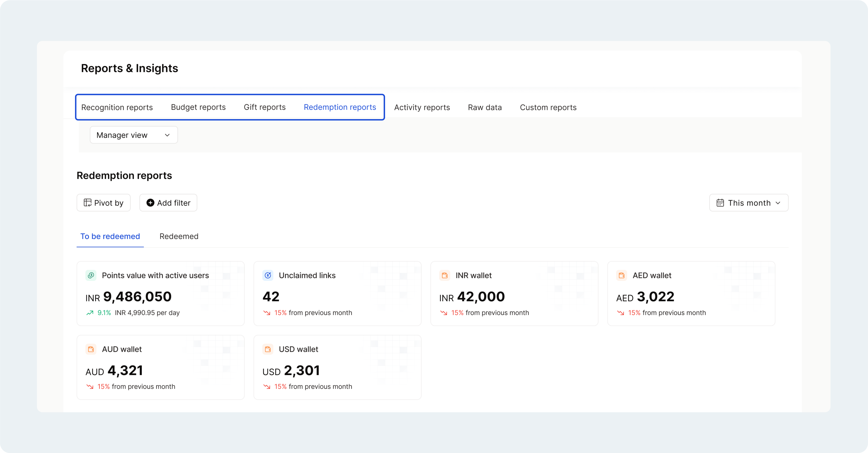This screenshot has width=868, height=453.
Task: Open the Raw data tab
Action: (485, 107)
